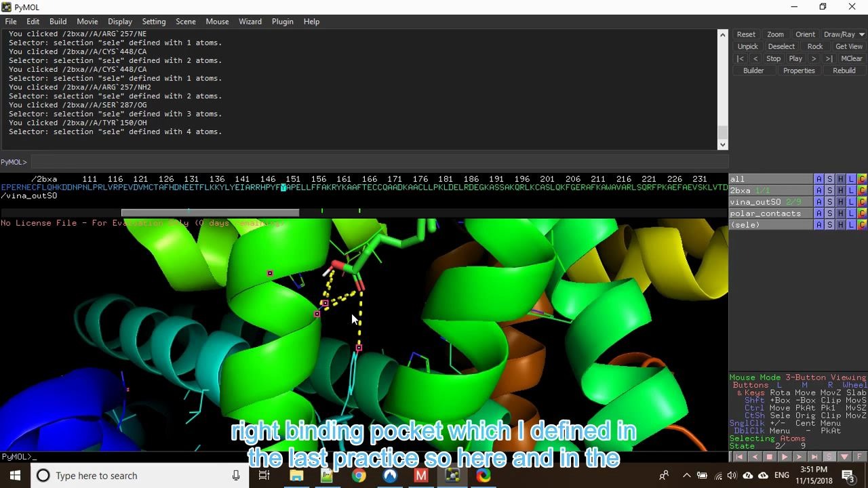The height and width of the screenshot is (488, 868).
Task: Open the Scene menu
Action: click(x=186, y=21)
